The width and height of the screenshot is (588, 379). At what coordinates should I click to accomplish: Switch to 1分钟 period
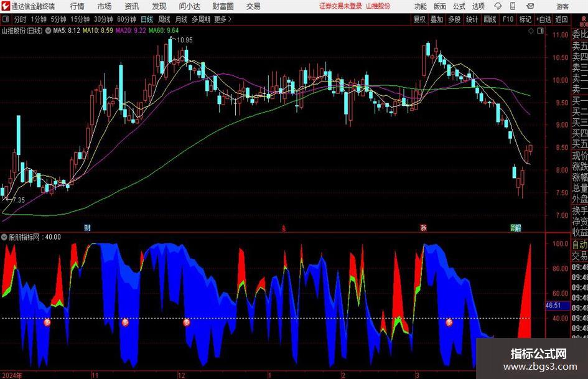coord(38,19)
